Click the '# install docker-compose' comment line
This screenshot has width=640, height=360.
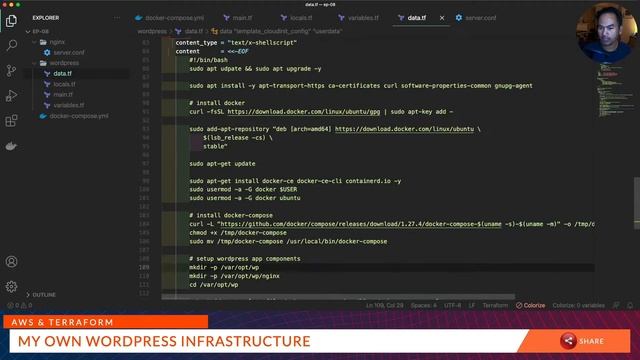231,215
